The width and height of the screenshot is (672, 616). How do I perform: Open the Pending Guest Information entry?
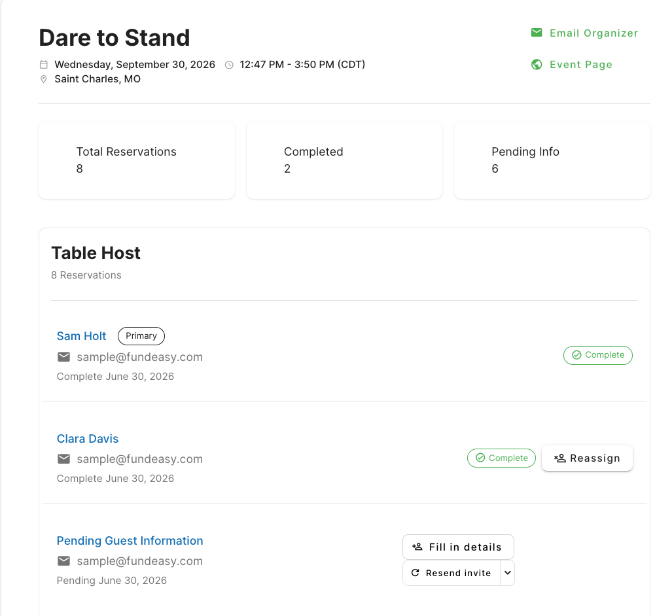(130, 541)
